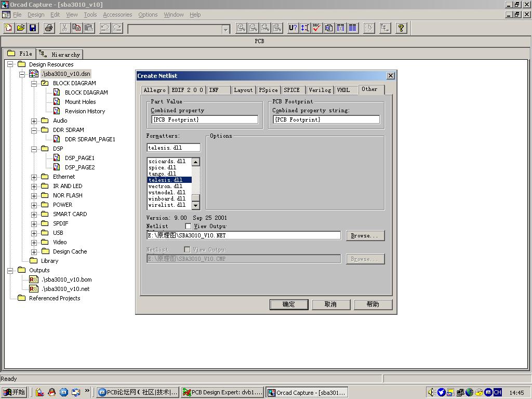This screenshot has height=399, width=532.
Task: Open the Accessories menu
Action: click(x=117, y=15)
